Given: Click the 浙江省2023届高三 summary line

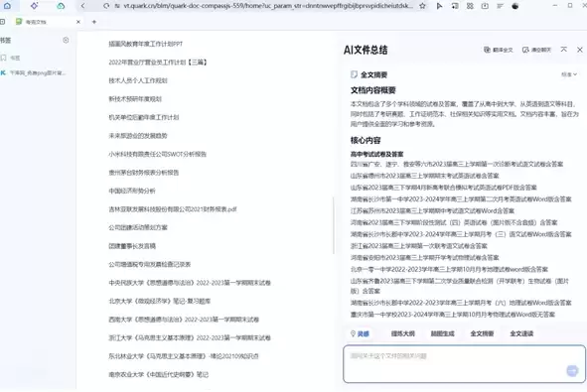Looking at the screenshot, I should click(x=418, y=246).
